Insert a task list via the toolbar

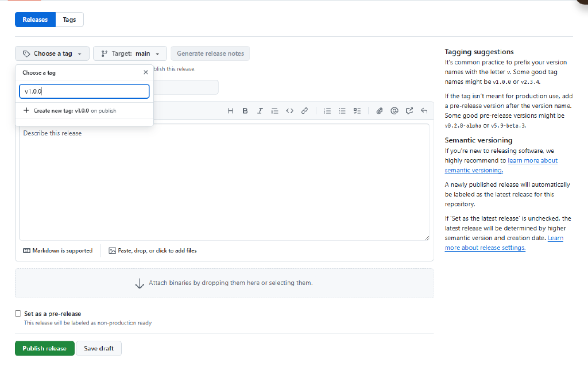(357, 110)
